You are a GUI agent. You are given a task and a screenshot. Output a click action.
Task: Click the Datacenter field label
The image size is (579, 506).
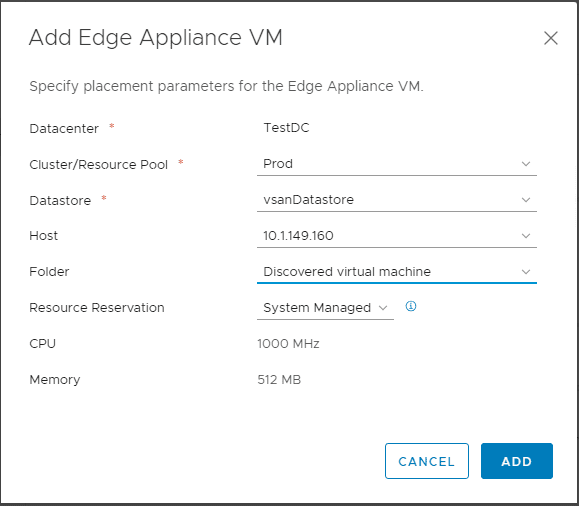(64, 129)
